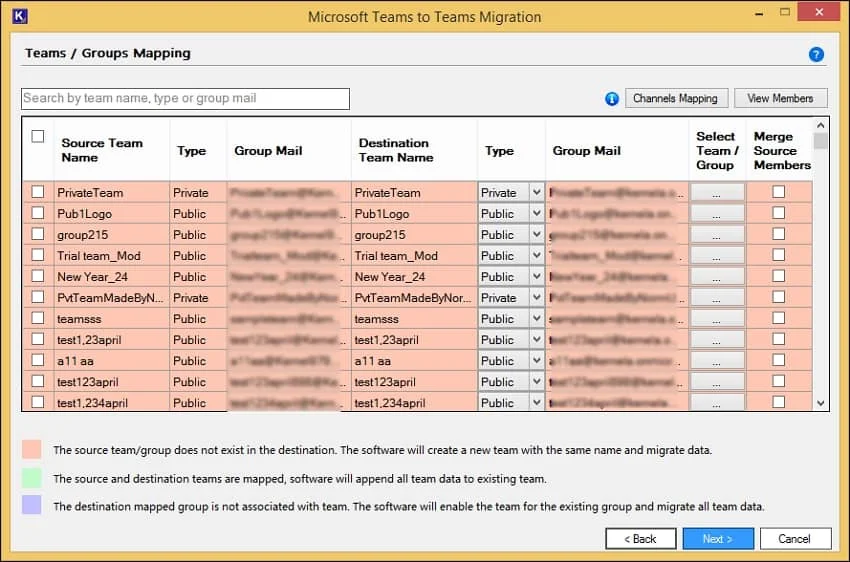Enable Merge Source Members for a11 aa
This screenshot has width=850, height=562.
(x=778, y=360)
